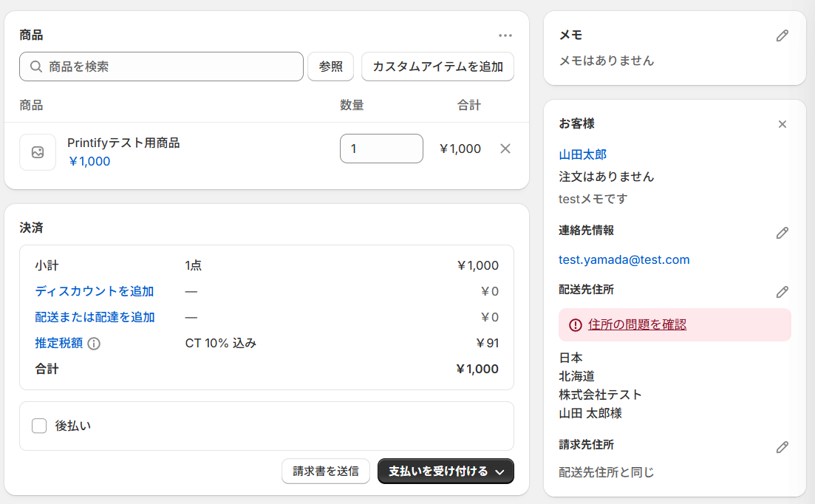Remove Printifyテスト用商品 line item with X
Image resolution: width=815 pixels, height=504 pixels.
[x=505, y=149]
